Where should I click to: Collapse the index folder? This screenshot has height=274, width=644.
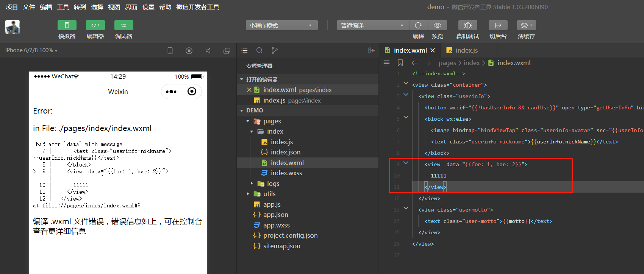click(252, 131)
